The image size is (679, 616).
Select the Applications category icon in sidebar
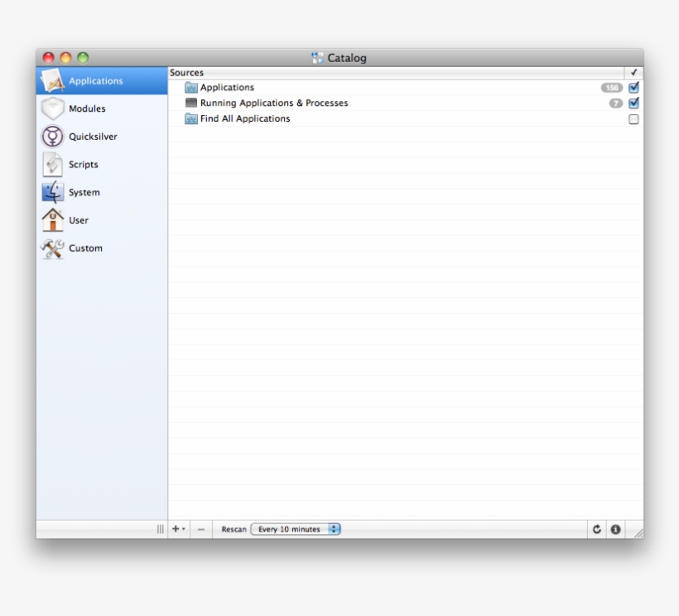51,80
